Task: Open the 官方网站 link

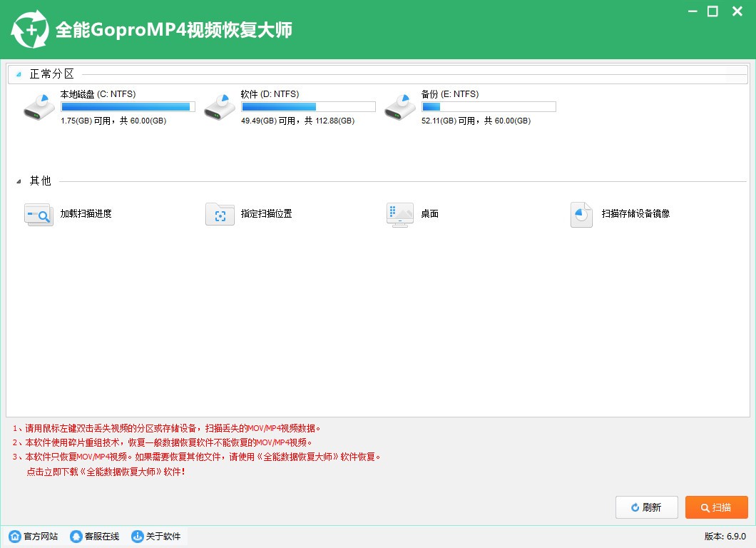Action: (x=41, y=536)
